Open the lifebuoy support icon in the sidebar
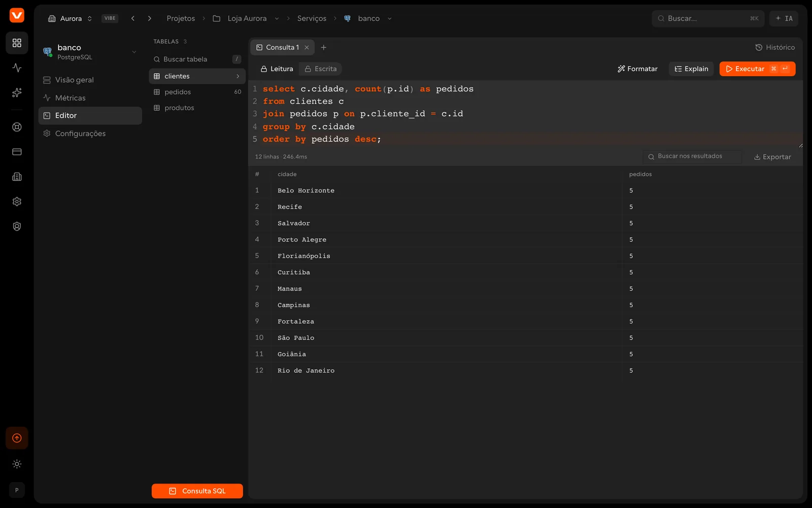Screen dimensions: 812x508 tap(17, 127)
